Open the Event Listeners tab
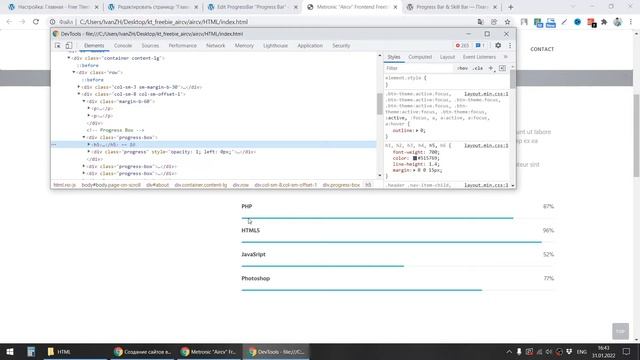The image size is (640, 360). click(479, 57)
